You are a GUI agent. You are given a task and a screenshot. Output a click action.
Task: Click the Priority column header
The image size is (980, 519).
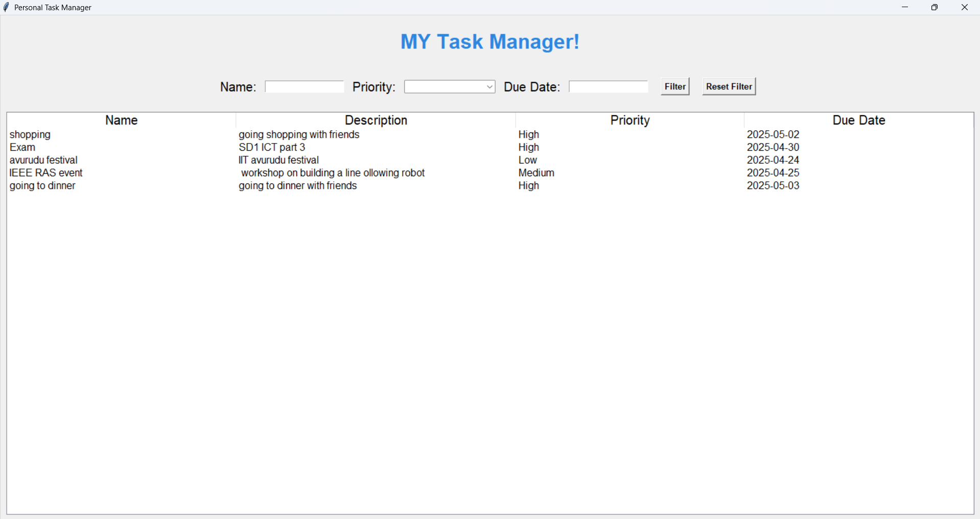[629, 120]
